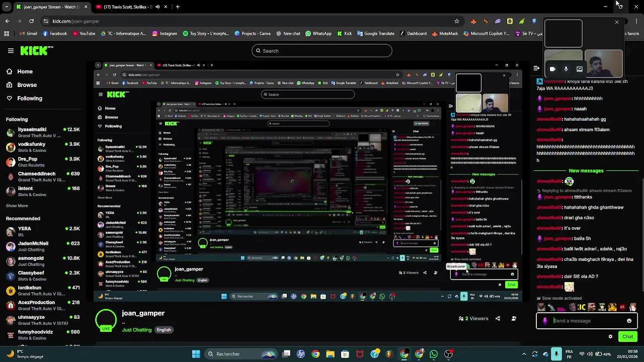Toggle camera in the overlay controls
The height and width of the screenshot is (362, 644).
pos(552,69)
